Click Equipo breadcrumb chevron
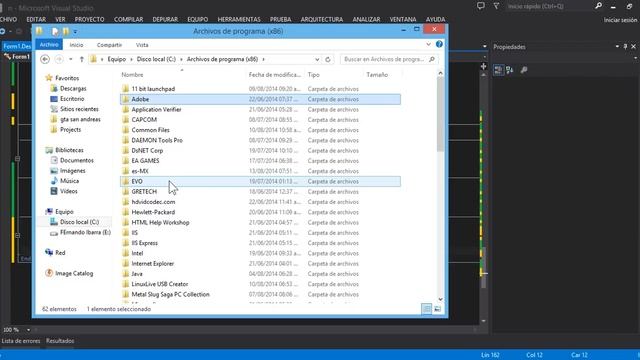 coord(131,60)
